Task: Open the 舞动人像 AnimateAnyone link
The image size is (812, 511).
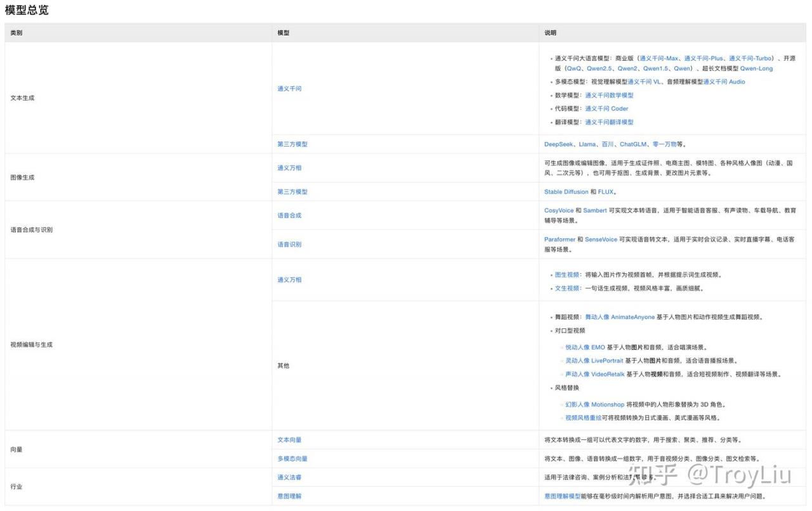Action: tap(620, 317)
